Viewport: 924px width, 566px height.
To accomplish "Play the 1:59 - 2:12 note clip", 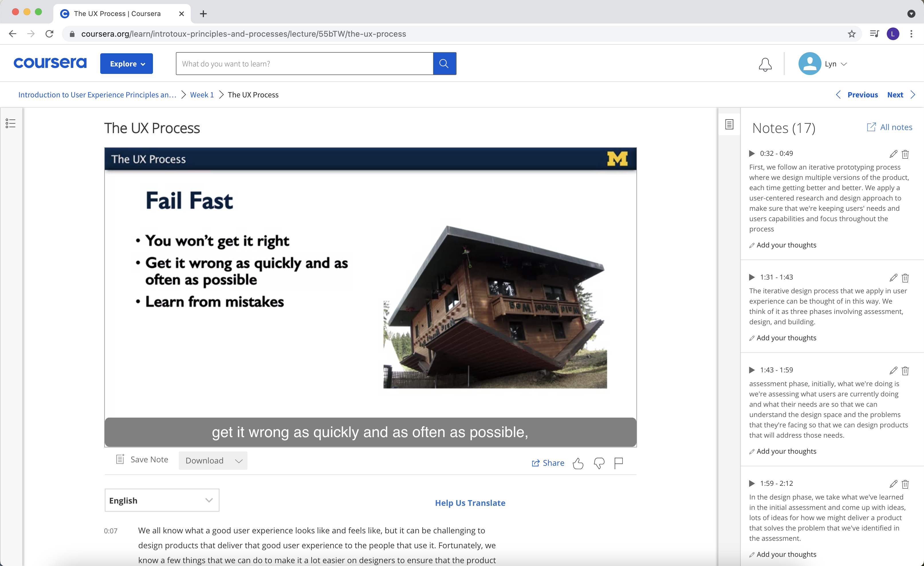I will click(752, 484).
